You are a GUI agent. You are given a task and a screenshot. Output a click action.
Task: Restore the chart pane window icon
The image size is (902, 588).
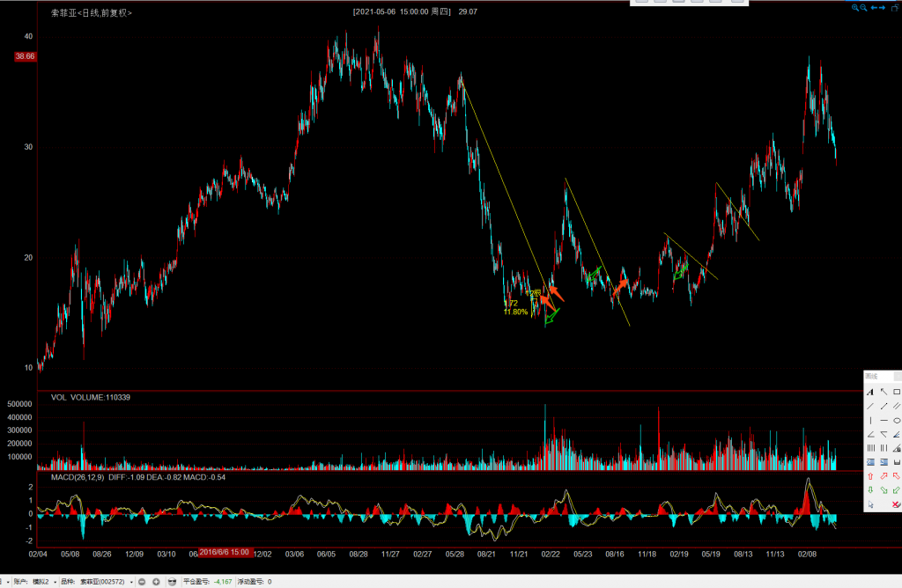point(895,8)
